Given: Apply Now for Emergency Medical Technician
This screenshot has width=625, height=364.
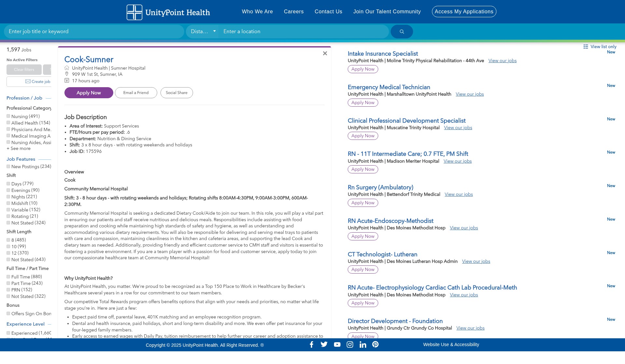Looking at the screenshot, I should 363,103.
